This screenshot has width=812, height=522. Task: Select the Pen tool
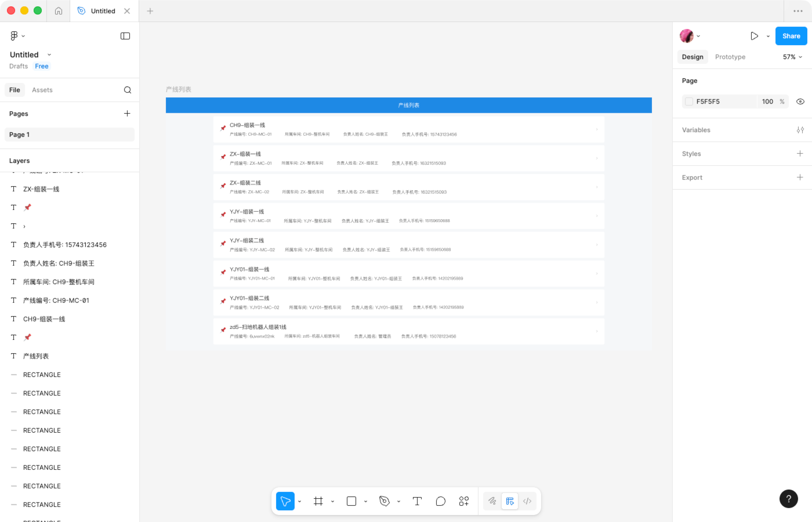click(x=384, y=501)
